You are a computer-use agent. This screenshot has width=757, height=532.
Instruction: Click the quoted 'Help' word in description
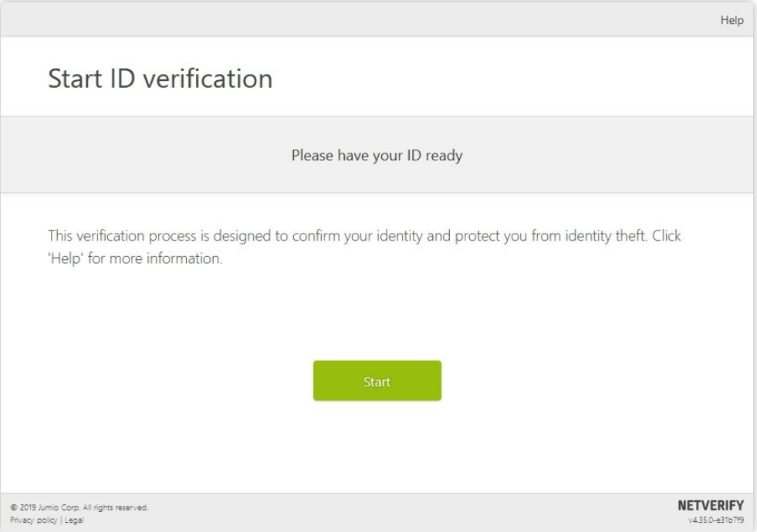tap(66, 258)
